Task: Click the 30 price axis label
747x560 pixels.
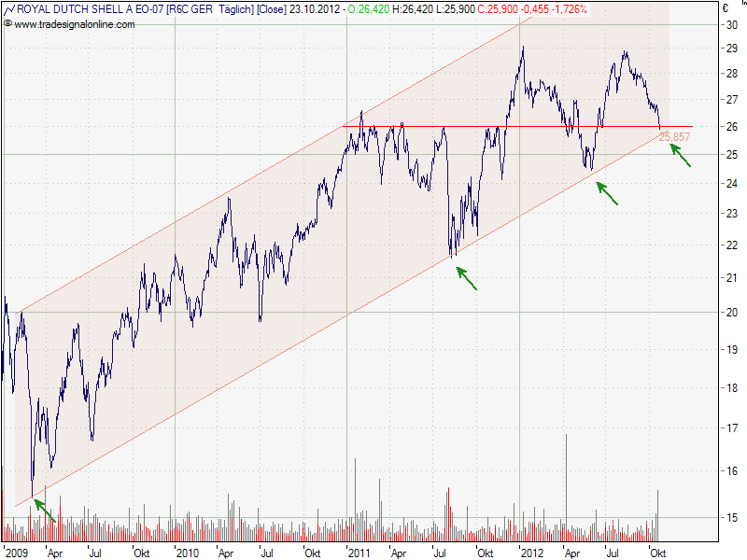Action: tap(732, 25)
